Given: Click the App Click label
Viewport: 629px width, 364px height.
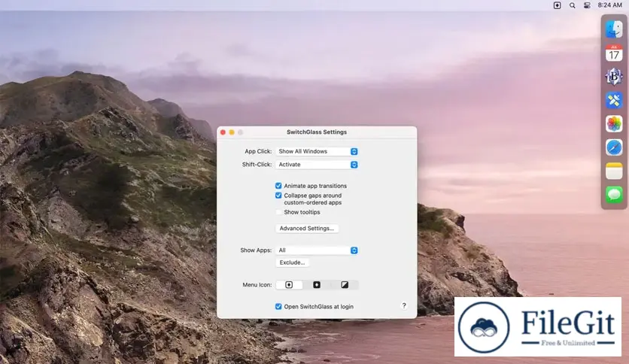Looking at the screenshot, I should pyautogui.click(x=258, y=151).
